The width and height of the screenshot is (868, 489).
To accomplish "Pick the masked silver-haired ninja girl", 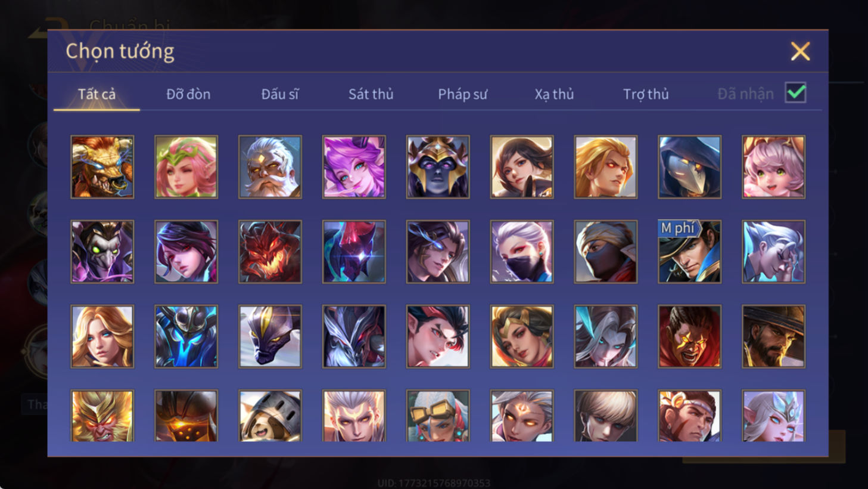I will (x=522, y=252).
